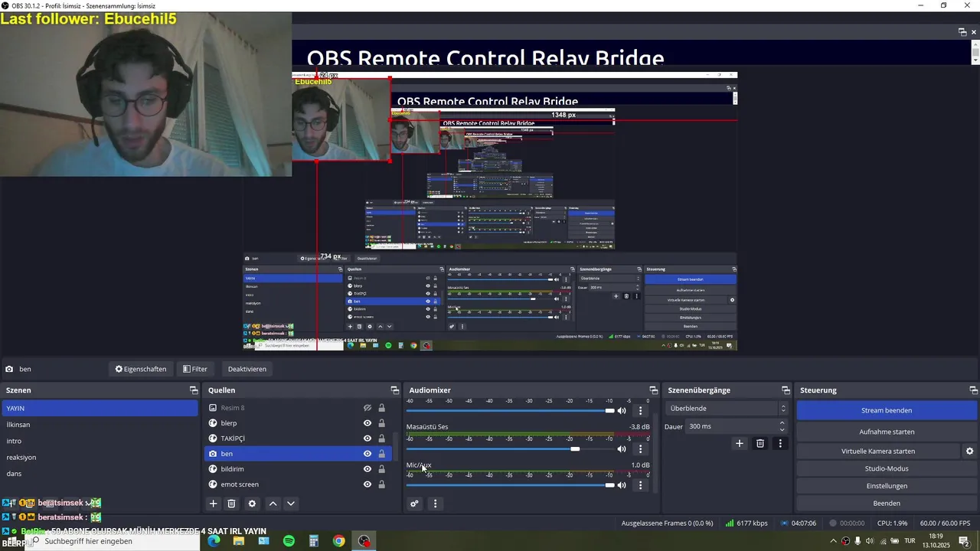980x551 pixels.
Task: Open Filter for the ben source
Action: click(x=195, y=369)
